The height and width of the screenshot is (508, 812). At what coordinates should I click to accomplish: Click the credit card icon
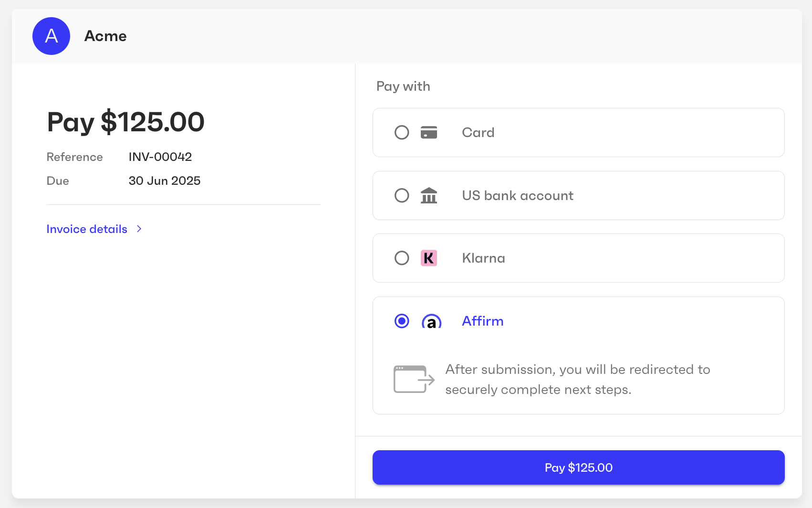pos(428,132)
